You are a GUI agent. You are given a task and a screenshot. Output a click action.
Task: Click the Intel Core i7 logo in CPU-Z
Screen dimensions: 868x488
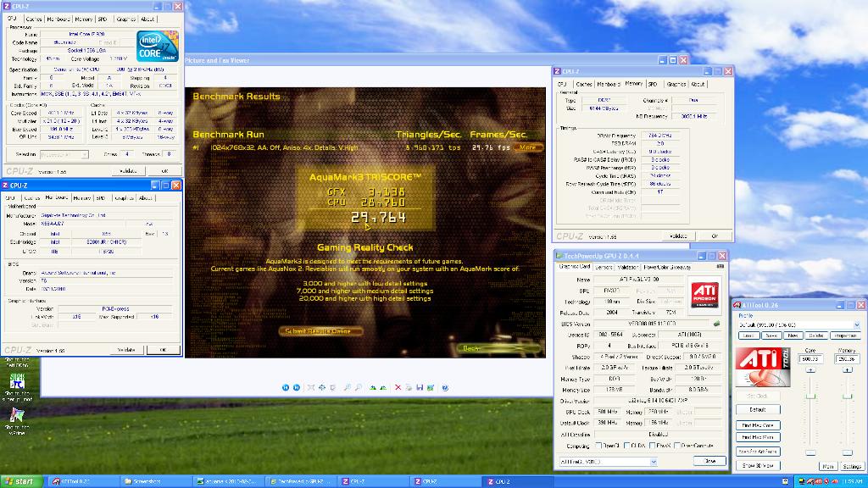[x=157, y=46]
